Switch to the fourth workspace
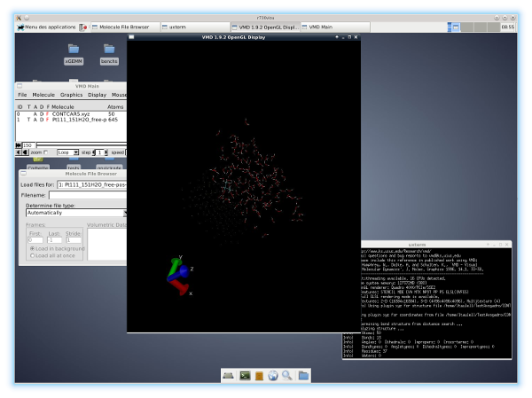Image resolution: width=532 pixels, height=398 pixels. 494,27
